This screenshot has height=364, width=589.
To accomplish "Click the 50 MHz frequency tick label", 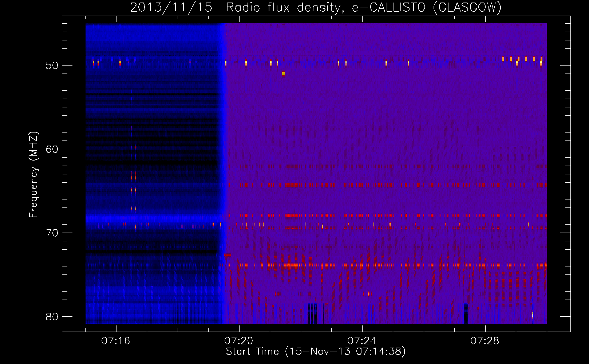I will click(x=52, y=66).
